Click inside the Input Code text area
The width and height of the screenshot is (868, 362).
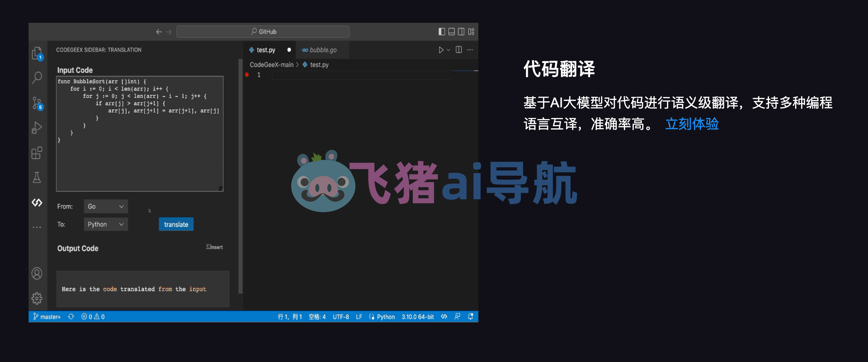click(x=139, y=134)
